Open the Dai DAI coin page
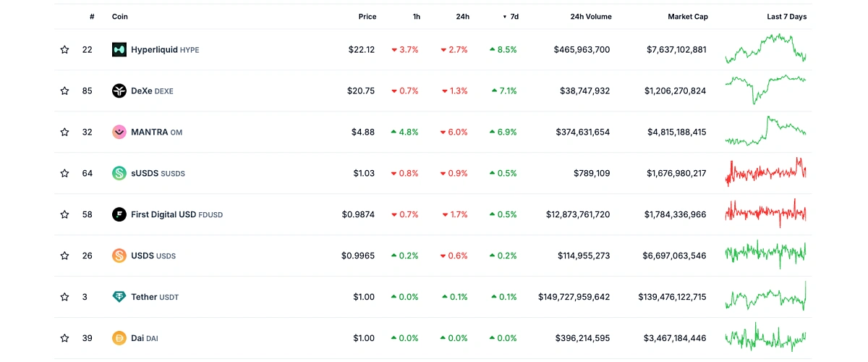This screenshot has height=362, width=868. pyautogui.click(x=144, y=338)
